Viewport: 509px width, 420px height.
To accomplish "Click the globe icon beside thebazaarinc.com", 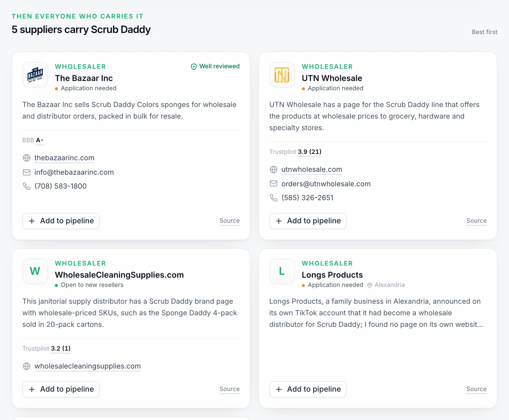I will pyautogui.click(x=27, y=158).
